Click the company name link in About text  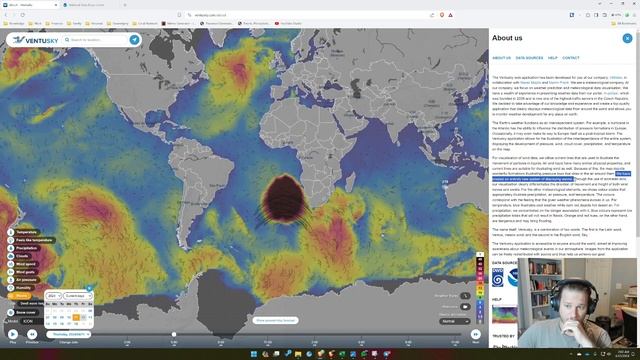tap(616, 78)
